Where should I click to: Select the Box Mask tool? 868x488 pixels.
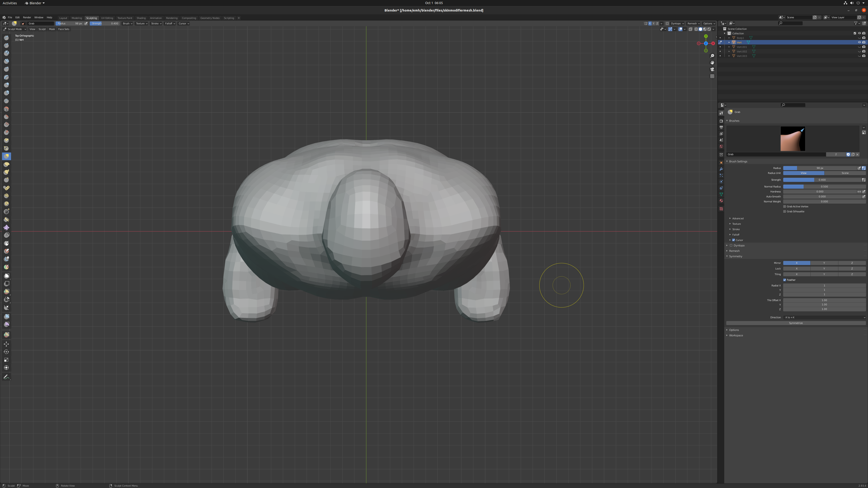(6, 276)
